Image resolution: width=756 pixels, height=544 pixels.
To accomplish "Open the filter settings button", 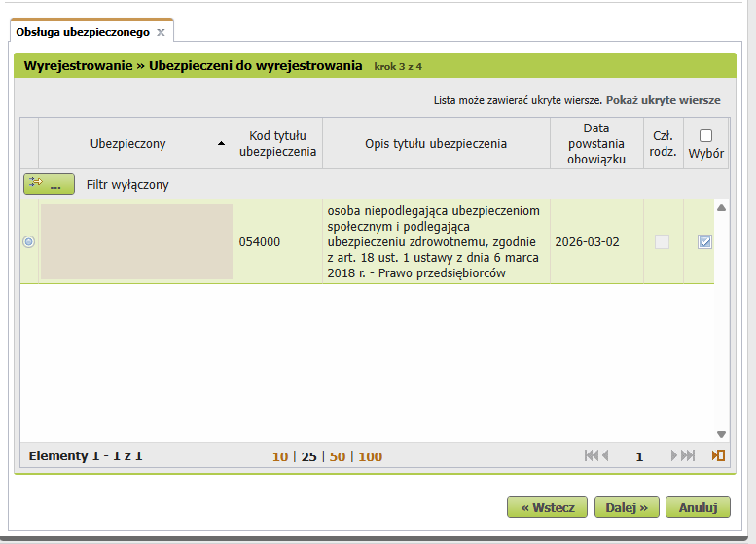I will point(50,184).
